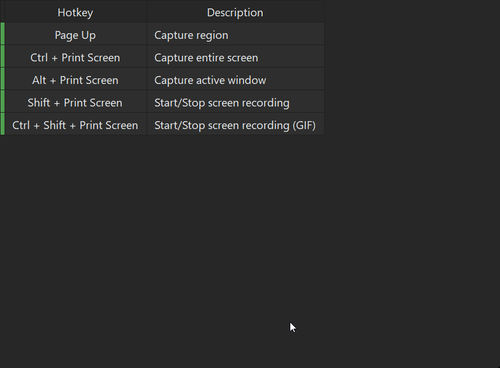The width and height of the screenshot is (500, 368).
Task: Pick the Start/Stop screen recording (GIF) entry
Action: coord(235,124)
